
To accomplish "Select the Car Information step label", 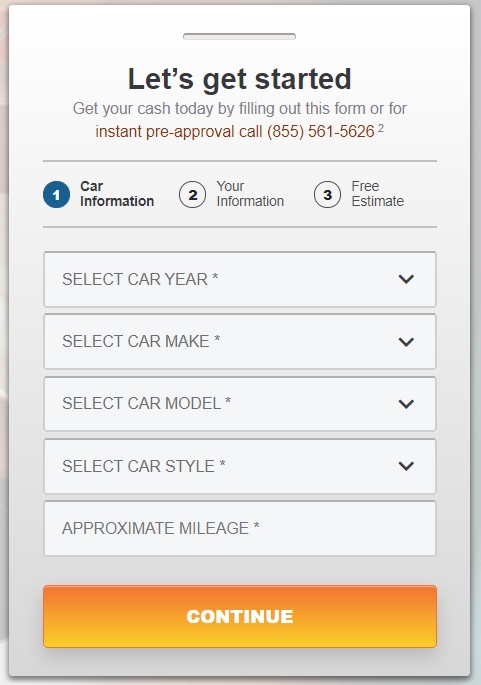I will [x=117, y=194].
